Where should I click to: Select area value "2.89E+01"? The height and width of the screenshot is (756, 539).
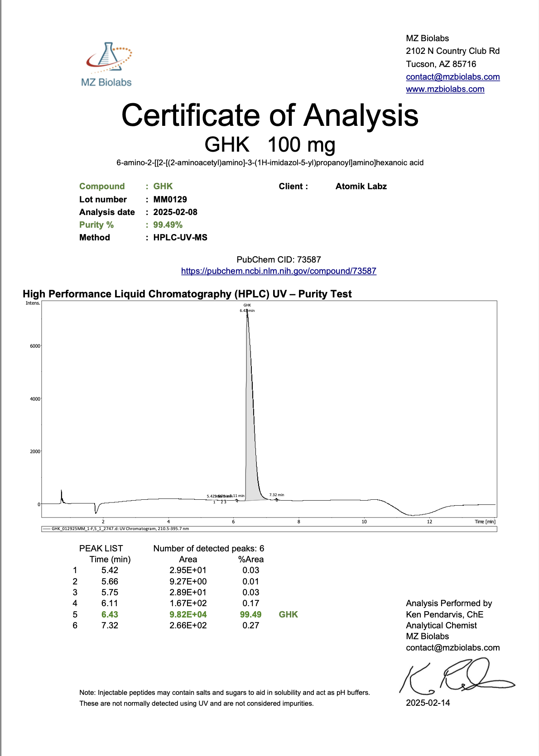[188, 592]
